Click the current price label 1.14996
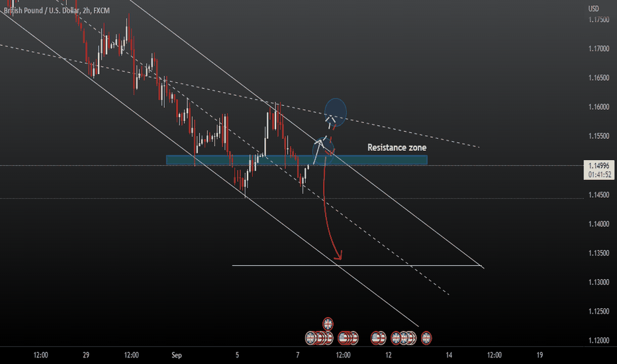Viewport: 617px width, 364px height. tap(599, 165)
